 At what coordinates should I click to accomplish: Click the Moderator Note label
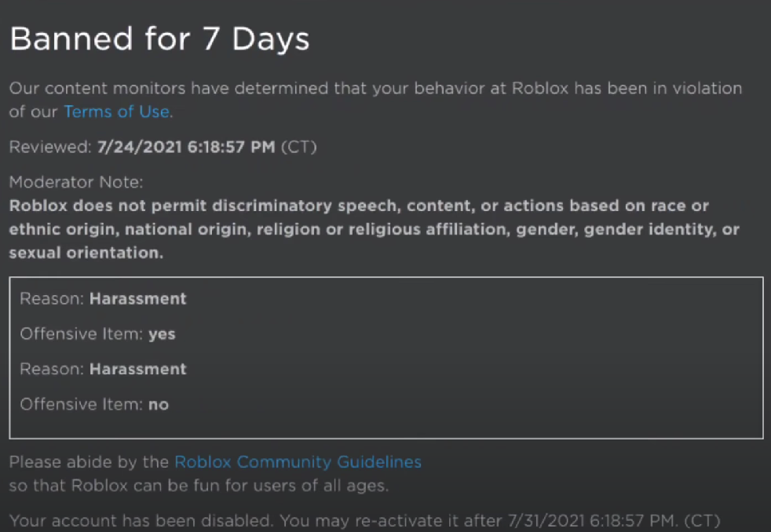click(76, 182)
